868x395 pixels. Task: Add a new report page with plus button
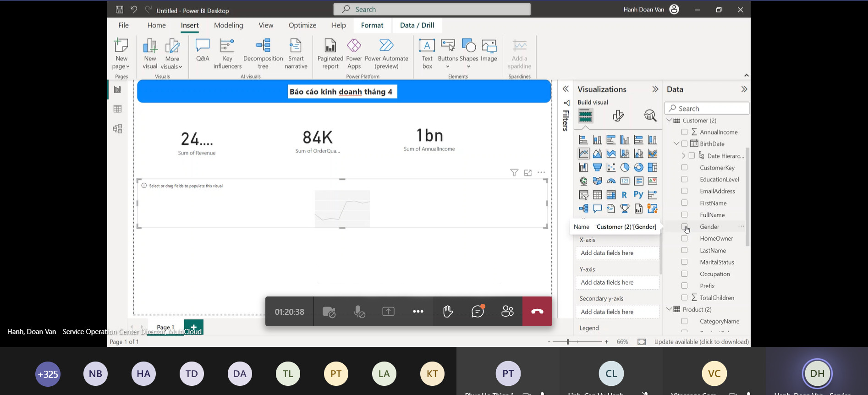point(193,327)
